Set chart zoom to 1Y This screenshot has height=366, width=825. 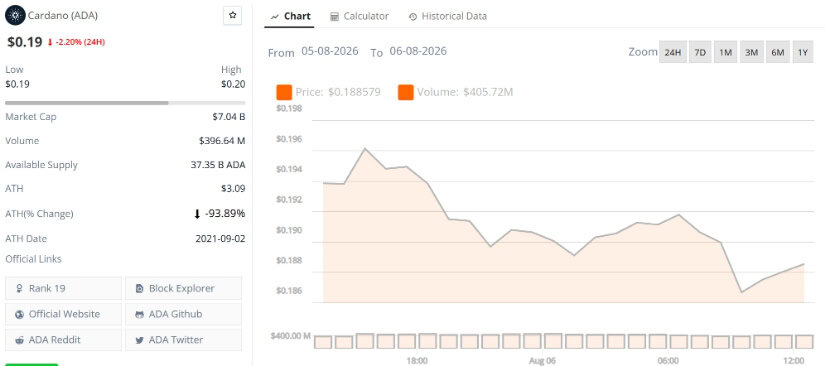click(x=802, y=52)
